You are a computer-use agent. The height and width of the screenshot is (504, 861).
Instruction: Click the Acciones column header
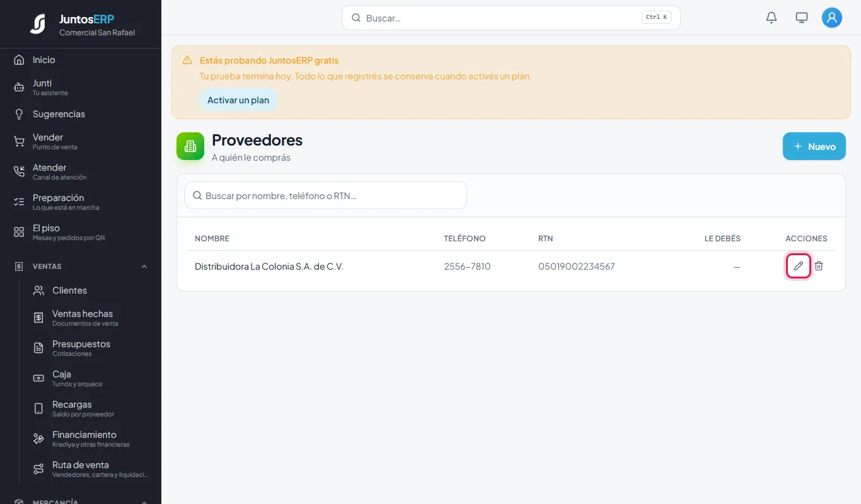coord(806,239)
